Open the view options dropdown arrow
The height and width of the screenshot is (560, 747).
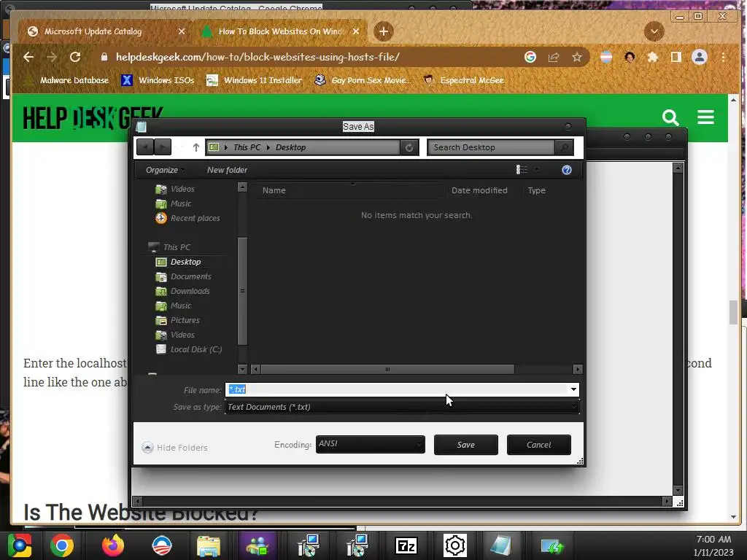pos(537,170)
